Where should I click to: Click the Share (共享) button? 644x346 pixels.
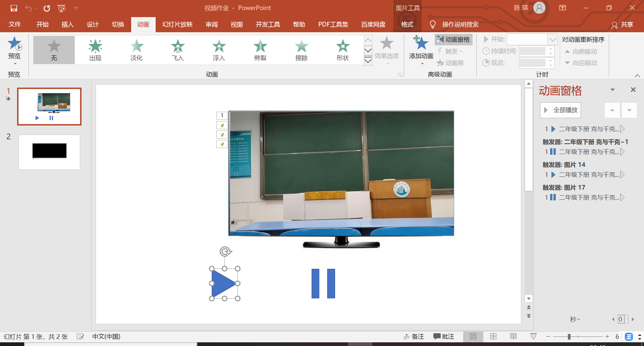click(623, 25)
